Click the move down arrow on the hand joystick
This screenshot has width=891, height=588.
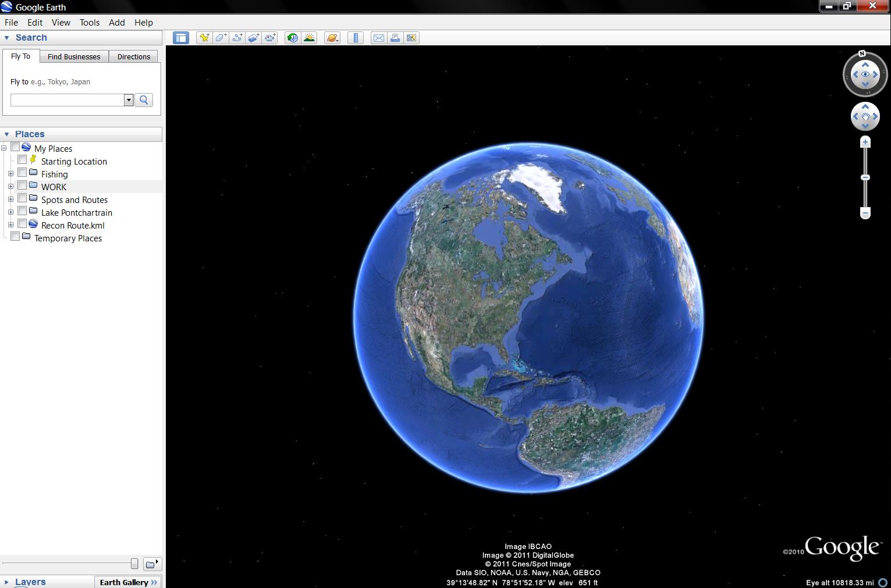[865, 126]
